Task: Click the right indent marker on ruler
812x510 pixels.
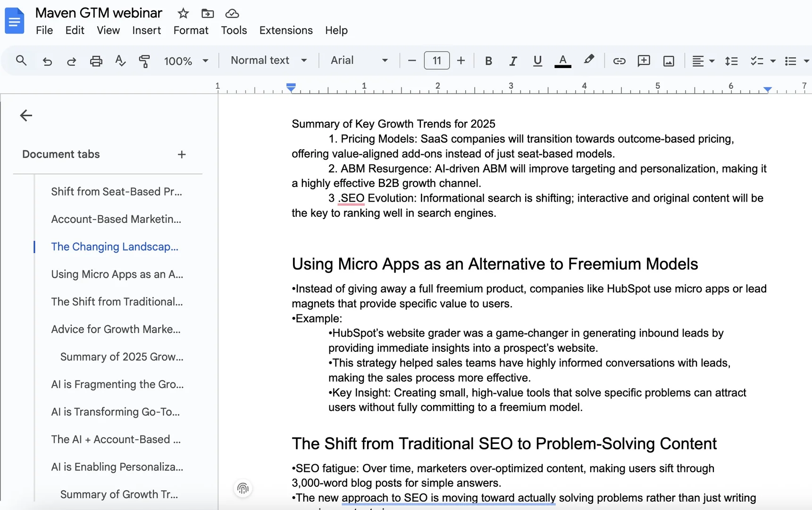Action: (768, 89)
